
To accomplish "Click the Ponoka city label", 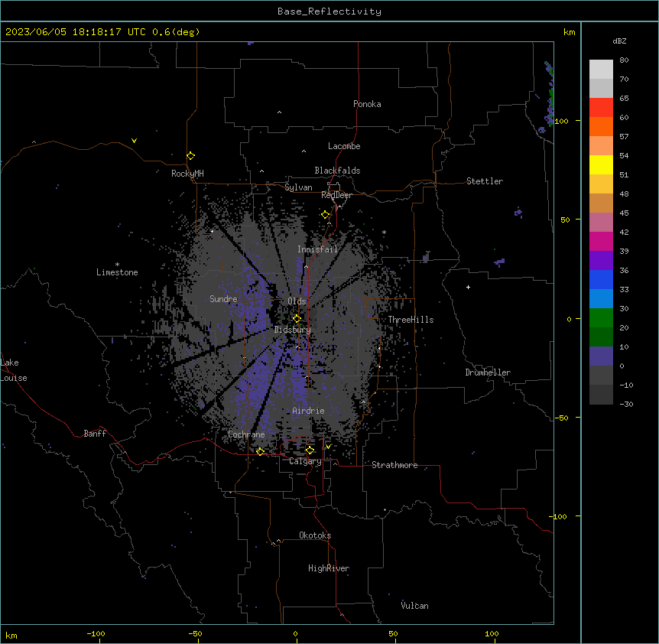I will (367, 104).
